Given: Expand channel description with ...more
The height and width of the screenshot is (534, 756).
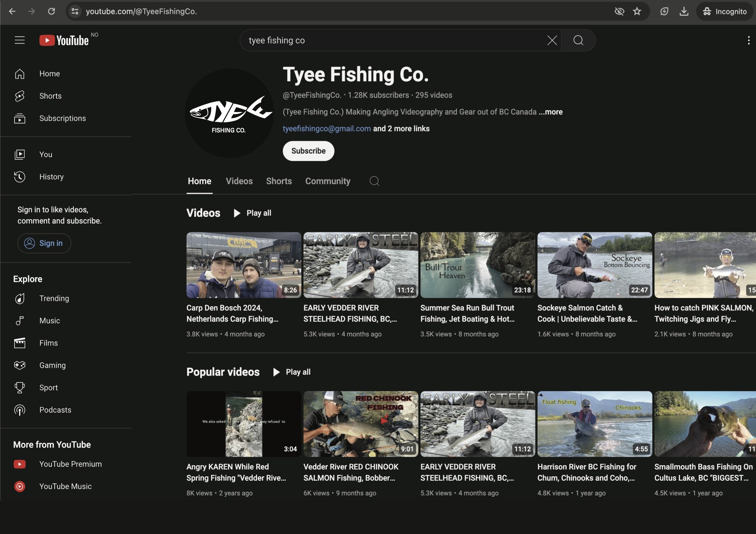Looking at the screenshot, I should 551,112.
